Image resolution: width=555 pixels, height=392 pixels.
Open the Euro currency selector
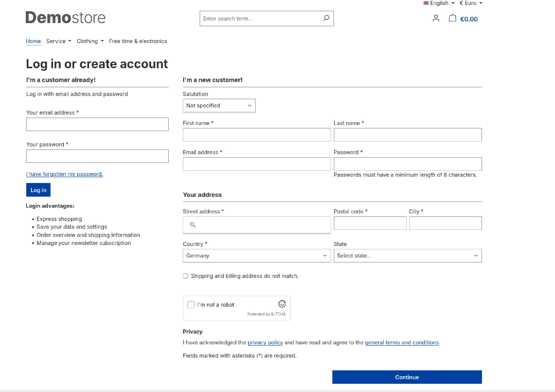click(471, 3)
